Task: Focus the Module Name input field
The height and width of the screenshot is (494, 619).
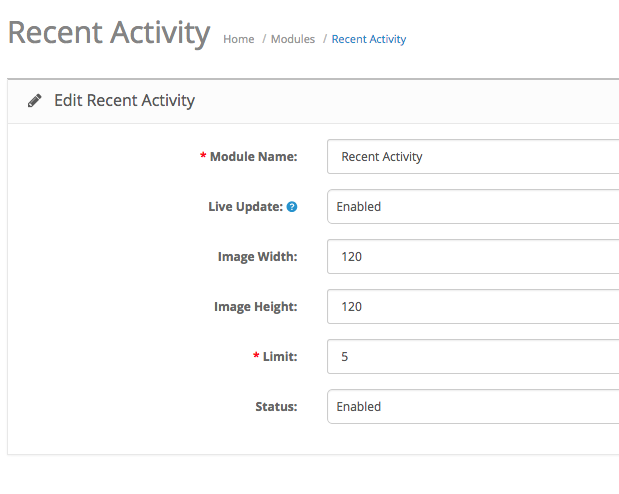Action: 473,156
